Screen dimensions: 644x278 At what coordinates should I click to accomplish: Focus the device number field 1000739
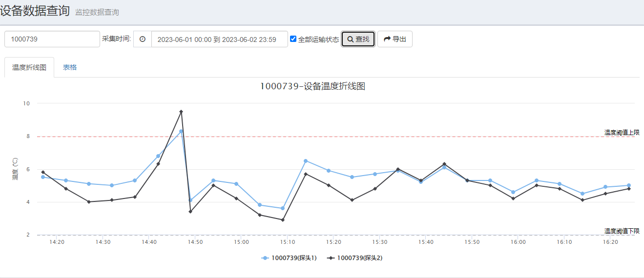pos(52,39)
